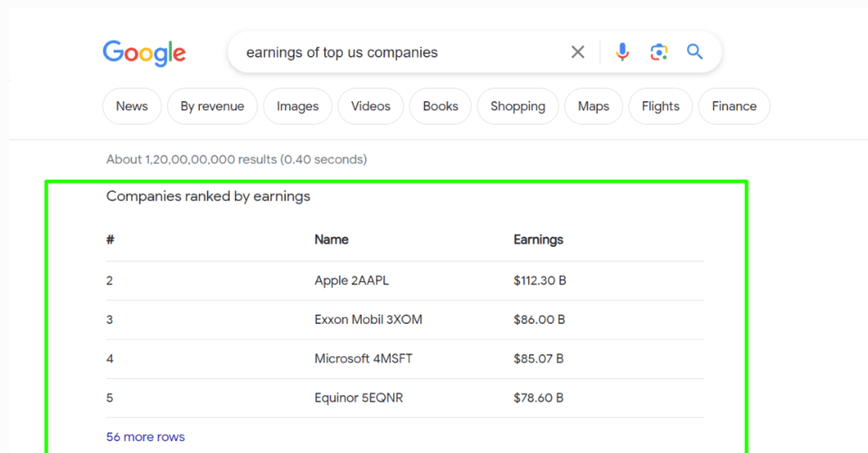This screenshot has width=868, height=453.
Task: Click the # column header
Action: pos(110,240)
